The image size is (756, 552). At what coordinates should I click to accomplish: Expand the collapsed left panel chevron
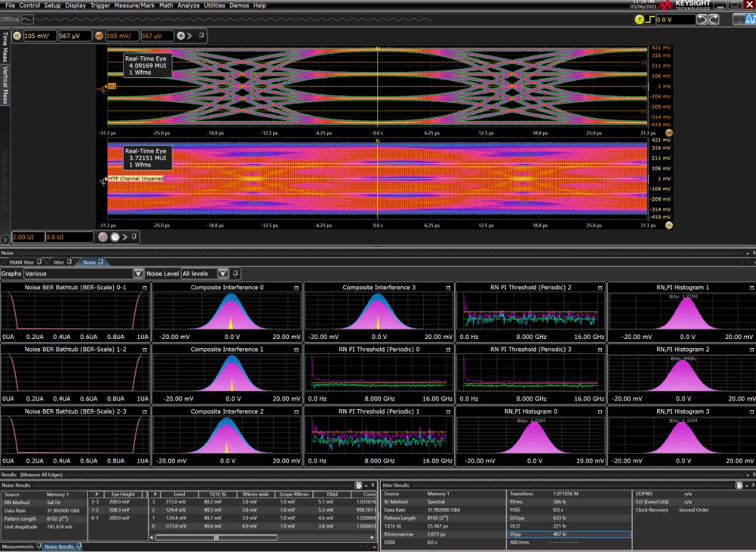pos(5,239)
